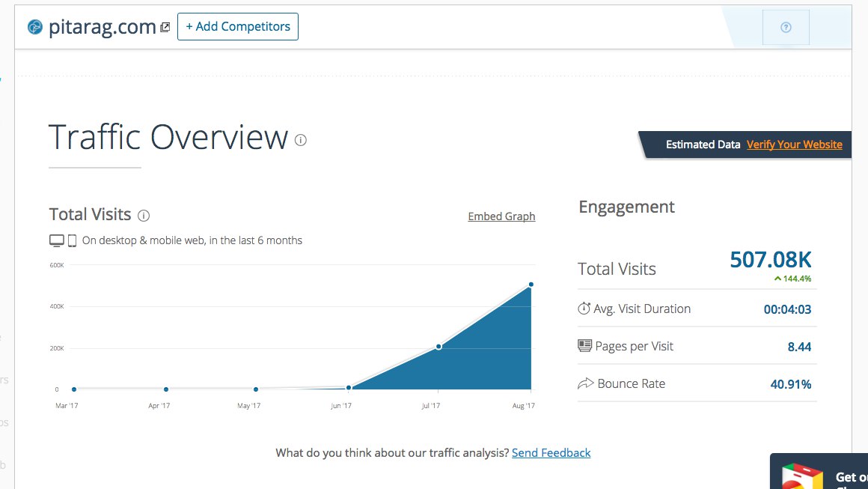Click the desktop device icon
868x489 pixels.
[x=56, y=240]
